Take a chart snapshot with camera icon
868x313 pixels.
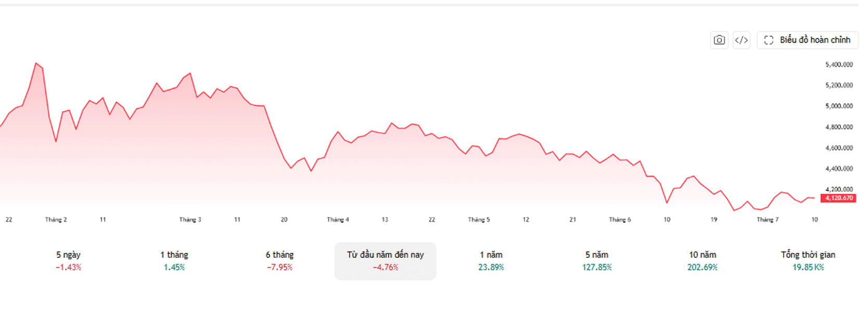[x=719, y=40]
